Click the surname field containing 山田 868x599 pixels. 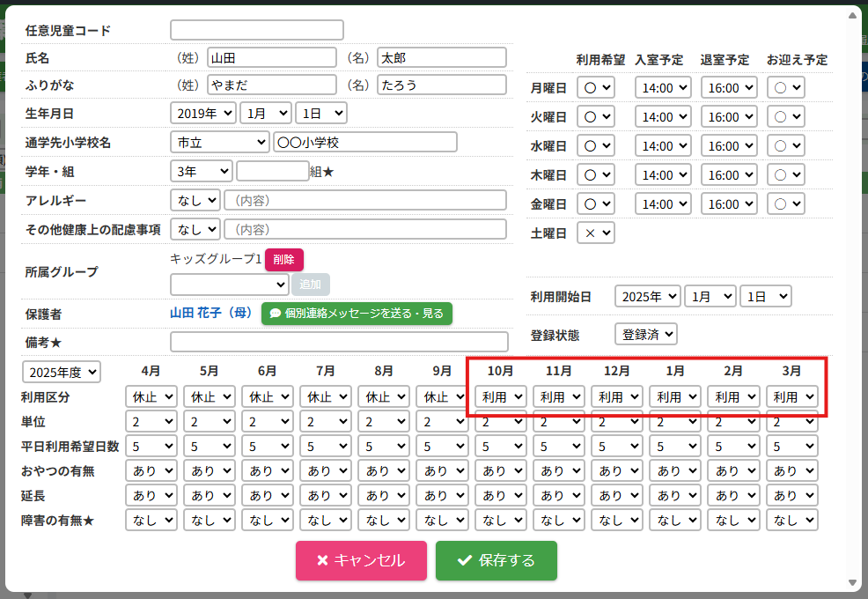click(x=272, y=58)
